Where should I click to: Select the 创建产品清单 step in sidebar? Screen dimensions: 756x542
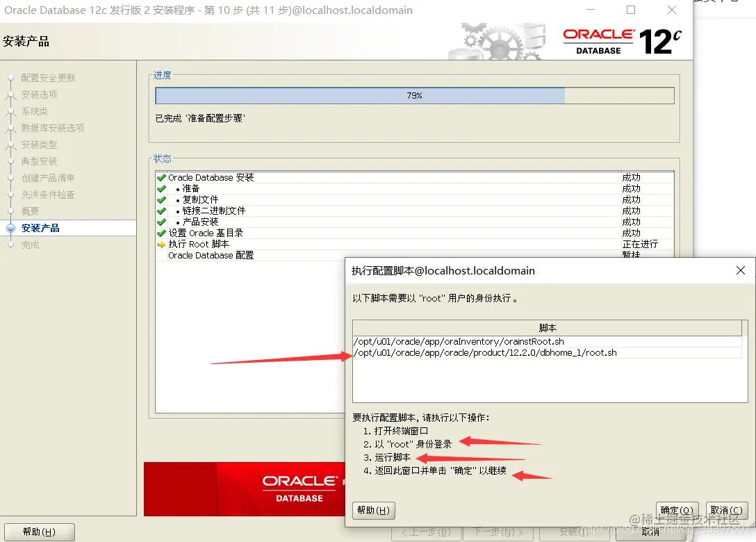(48, 178)
